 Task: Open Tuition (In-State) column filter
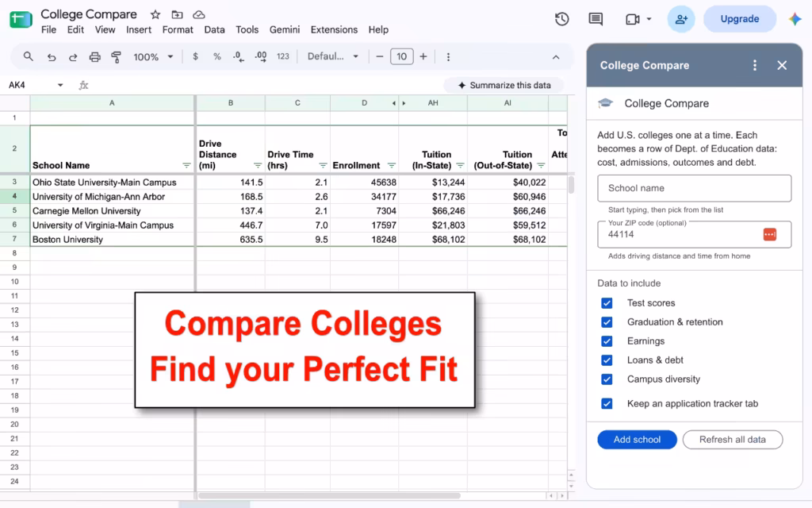click(460, 165)
